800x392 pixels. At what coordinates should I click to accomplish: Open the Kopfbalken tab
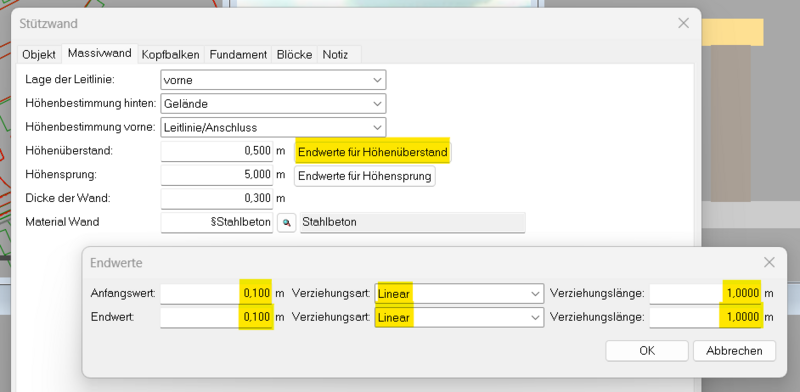[x=170, y=54]
